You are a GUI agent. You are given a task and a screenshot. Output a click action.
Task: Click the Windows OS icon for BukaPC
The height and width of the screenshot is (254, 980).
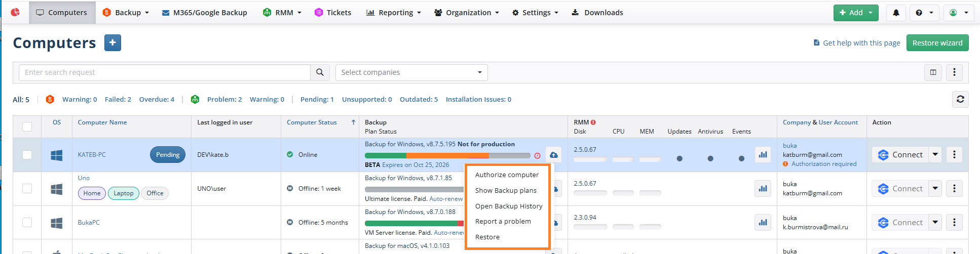[57, 223]
